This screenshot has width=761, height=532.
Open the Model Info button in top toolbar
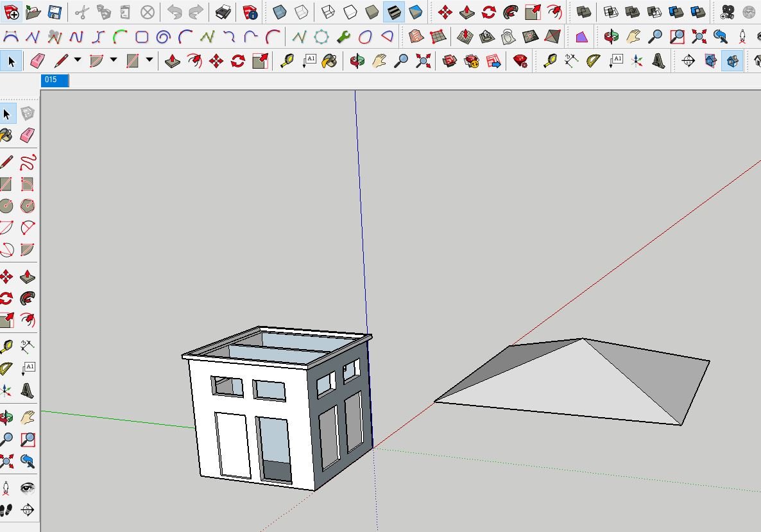point(250,12)
